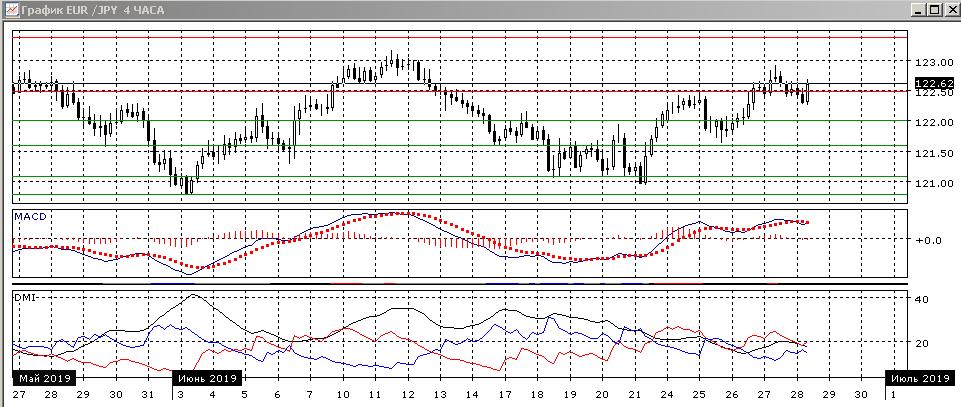Click date label 13 on time axis
Viewport: 961px width, 407px height.
pos(439,394)
